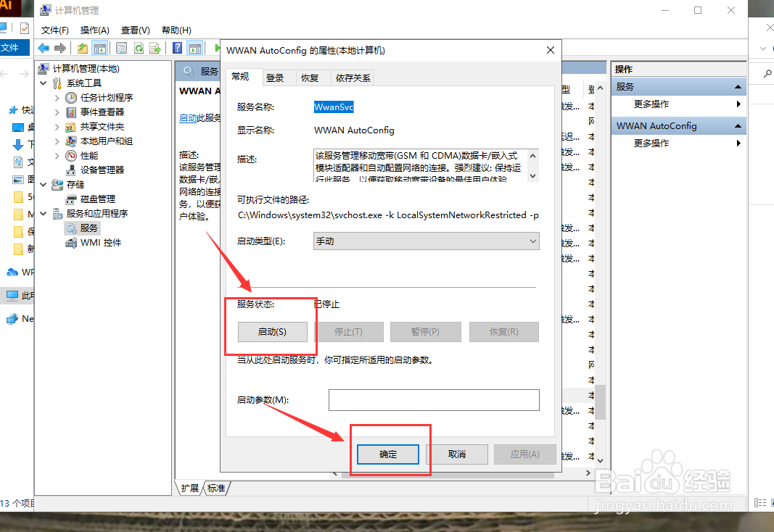Open the Help icon in the toolbar

point(178,48)
